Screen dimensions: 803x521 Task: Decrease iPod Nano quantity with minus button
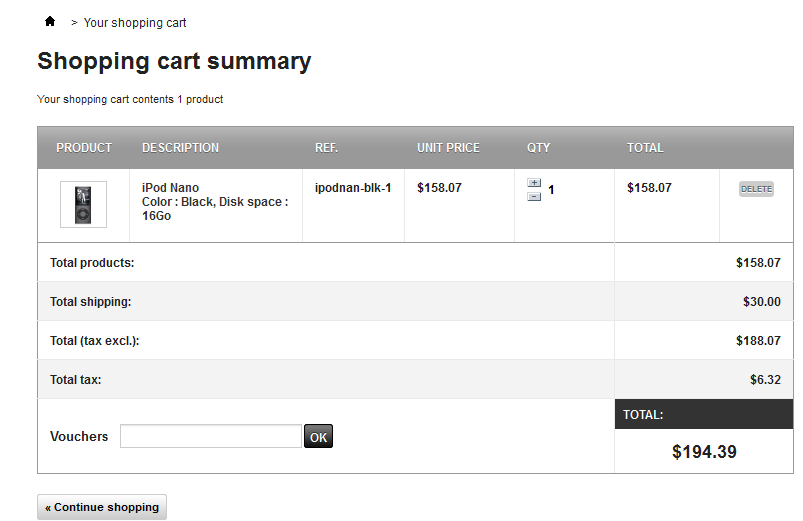pyautogui.click(x=534, y=196)
